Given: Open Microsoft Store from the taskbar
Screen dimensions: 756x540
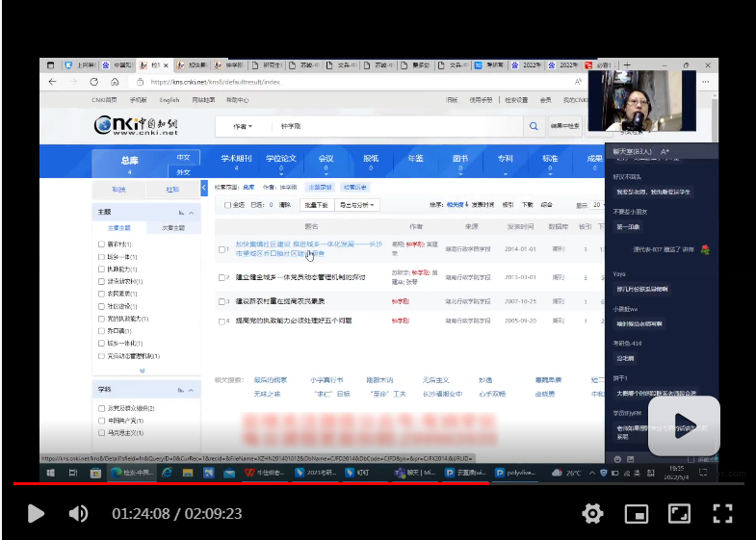Looking at the screenshot, I should pos(95,473).
